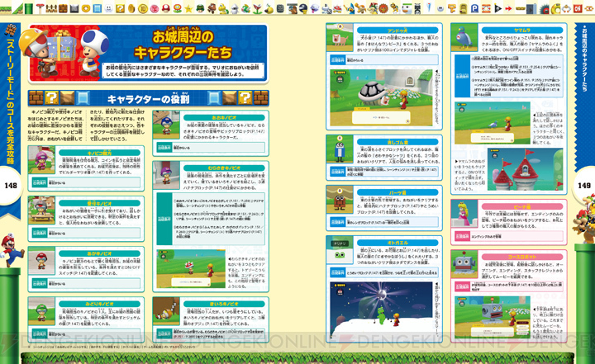595x364 pixels.
Task: Select the red ON switch icon
Action: coord(578,8)
